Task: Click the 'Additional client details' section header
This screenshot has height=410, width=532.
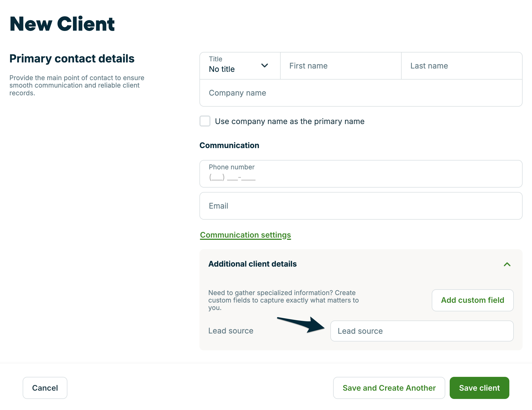Action: pos(252,264)
